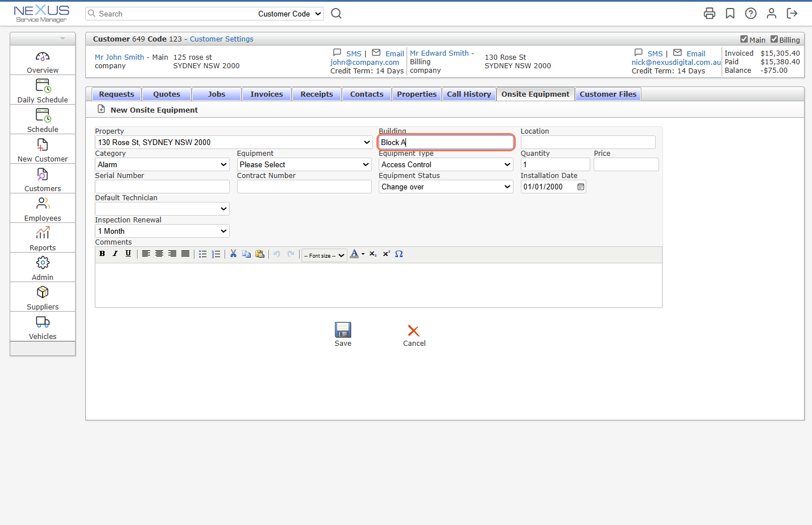Screen dimensions: 812x525
Task: Open the Customers sidebar icon
Action: coord(43,175)
